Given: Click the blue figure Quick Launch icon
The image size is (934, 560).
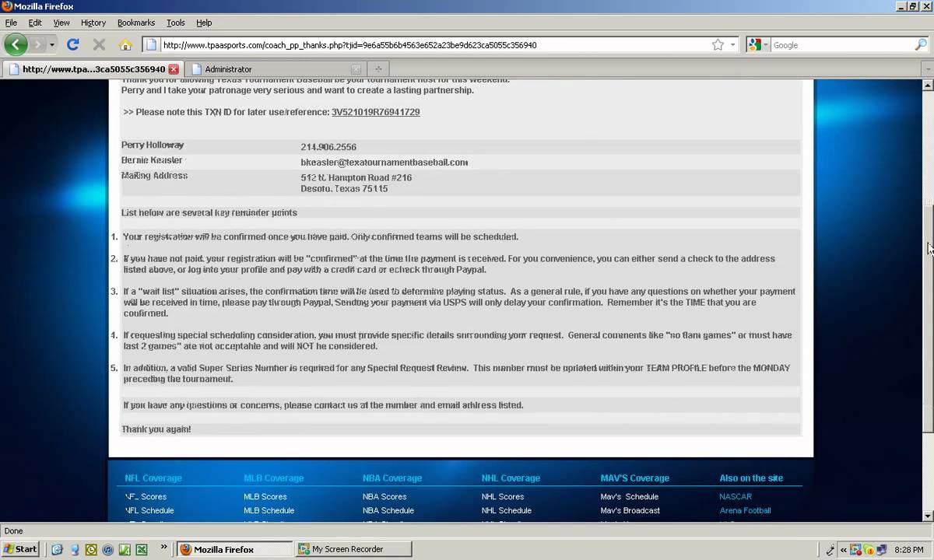Looking at the screenshot, I should coord(75,549).
